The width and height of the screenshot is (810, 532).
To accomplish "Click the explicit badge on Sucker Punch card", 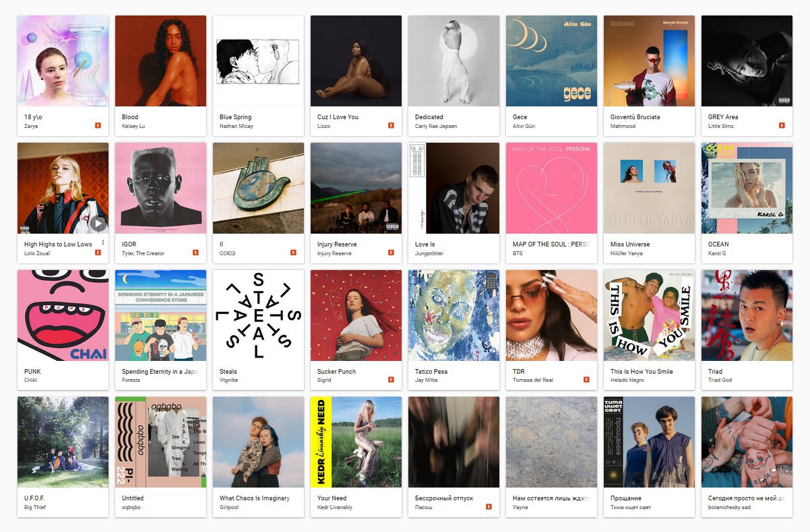I will coord(392,380).
